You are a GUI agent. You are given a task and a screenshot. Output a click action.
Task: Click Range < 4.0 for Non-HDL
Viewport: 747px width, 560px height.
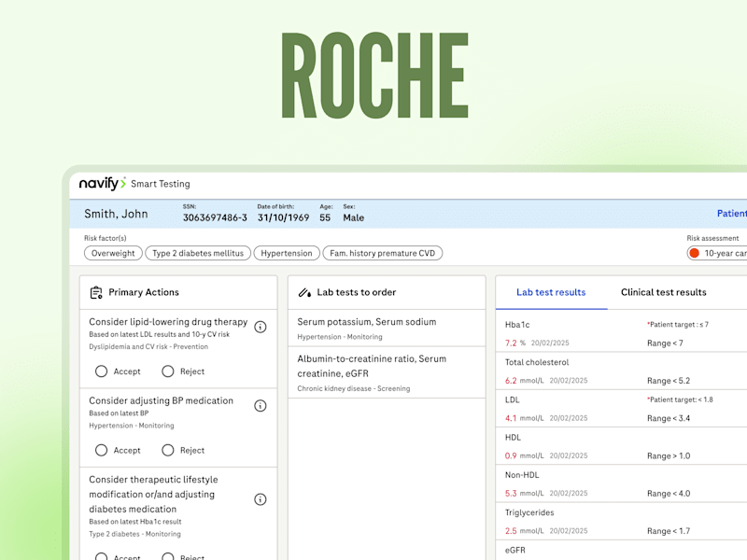(669, 494)
